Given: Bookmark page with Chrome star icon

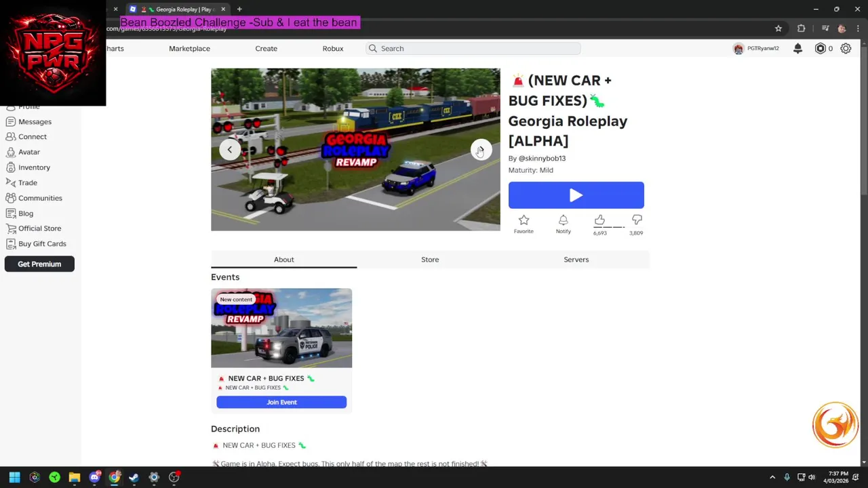Looking at the screenshot, I should 778,28.
